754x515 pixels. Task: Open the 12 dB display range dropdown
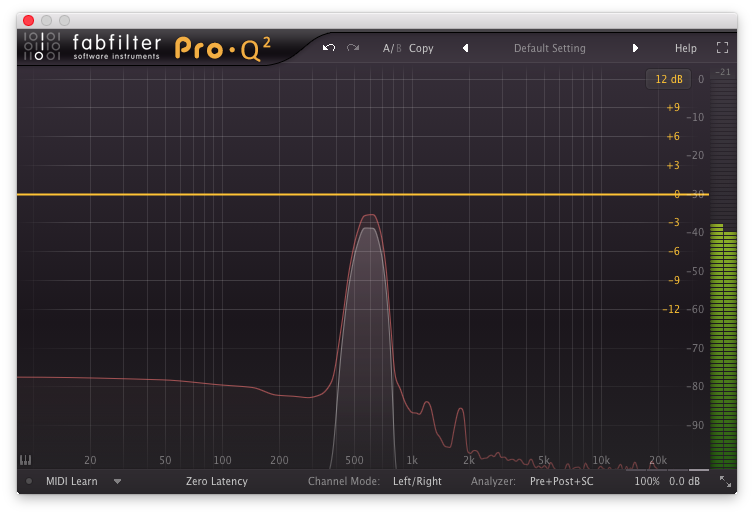[x=668, y=79]
